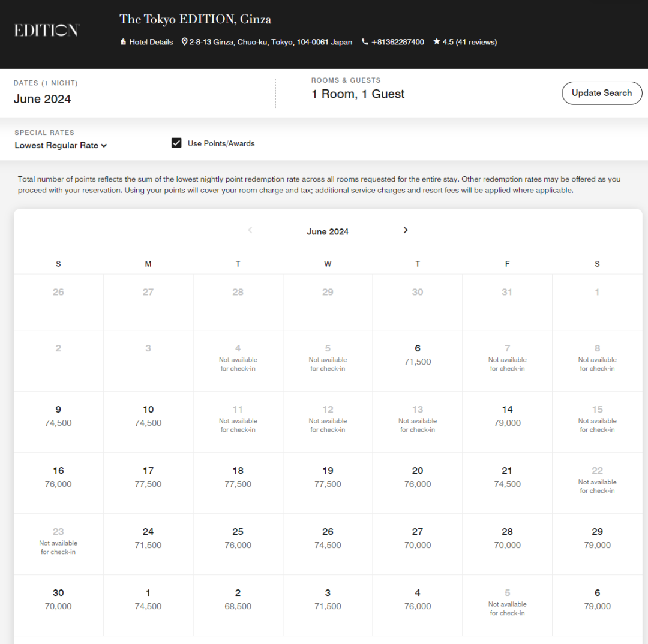Viewport: 648px width, 644px height.
Task: Expand the Lowest Regular Rate dropdown
Action: (61, 145)
